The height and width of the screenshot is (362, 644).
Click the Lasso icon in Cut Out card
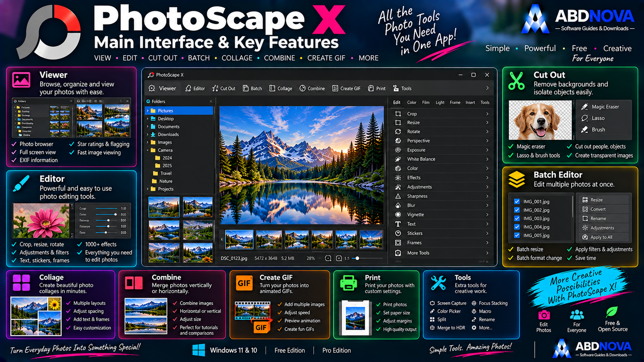(584, 118)
